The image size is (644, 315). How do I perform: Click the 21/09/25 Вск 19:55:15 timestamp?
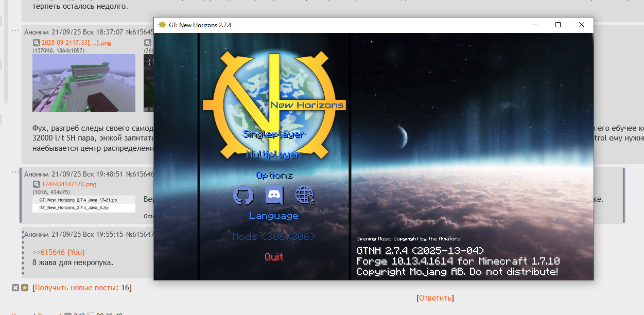pyautogui.click(x=88, y=234)
